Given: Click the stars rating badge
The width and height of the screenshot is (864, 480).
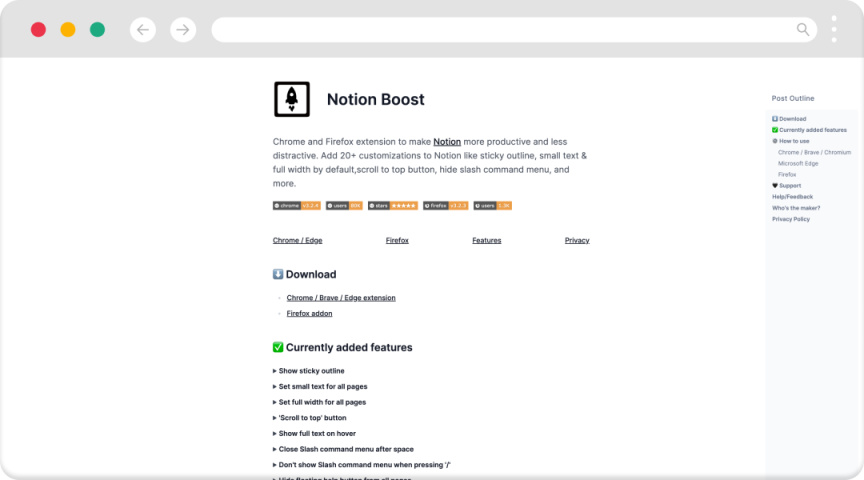Looking at the screenshot, I should tap(393, 205).
